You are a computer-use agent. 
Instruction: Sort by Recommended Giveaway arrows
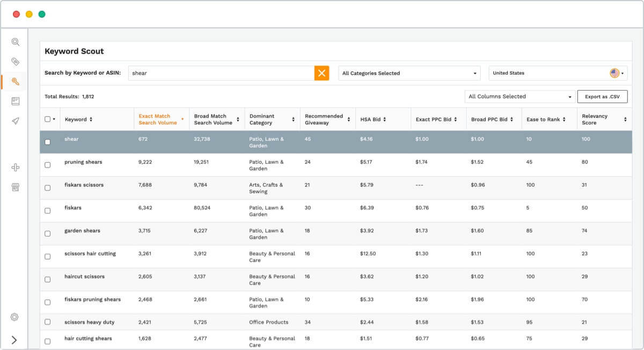[x=349, y=119]
